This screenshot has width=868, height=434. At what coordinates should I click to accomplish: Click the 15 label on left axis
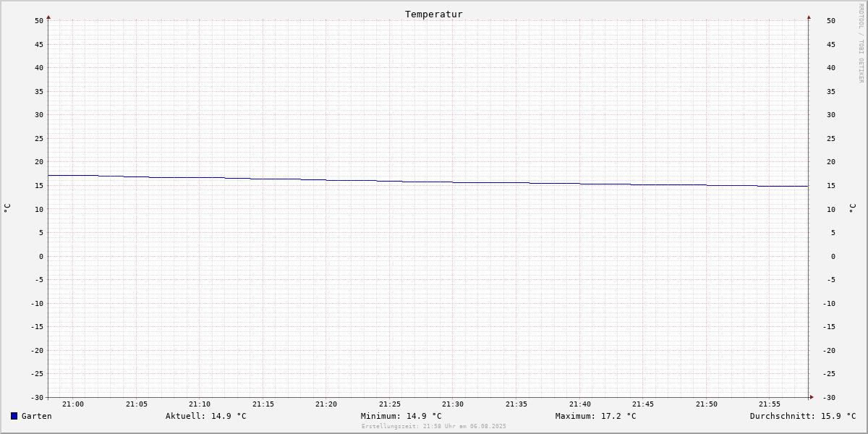coord(39,186)
